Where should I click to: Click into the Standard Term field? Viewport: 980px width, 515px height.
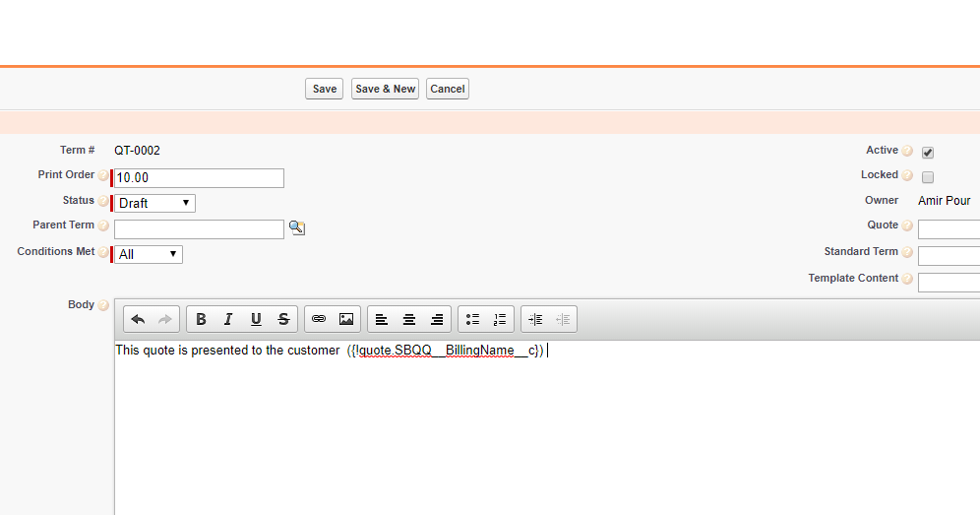pos(949,255)
